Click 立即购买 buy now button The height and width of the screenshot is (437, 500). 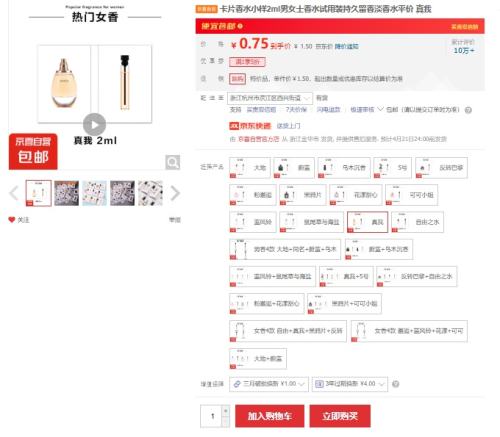point(340,416)
